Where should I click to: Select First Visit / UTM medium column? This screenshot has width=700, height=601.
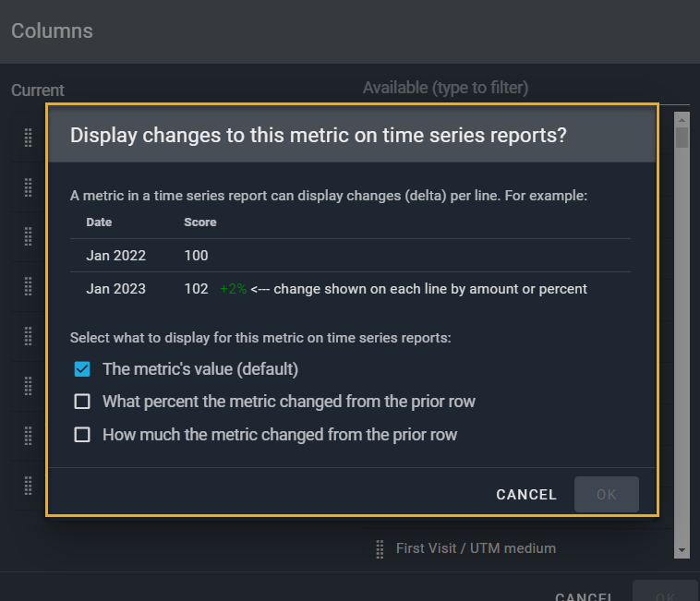tap(476, 548)
